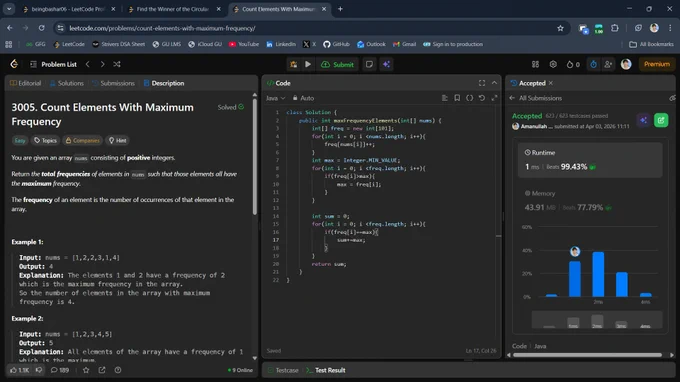Click the address bar URL
The height and width of the screenshot is (382, 680).
point(162,28)
